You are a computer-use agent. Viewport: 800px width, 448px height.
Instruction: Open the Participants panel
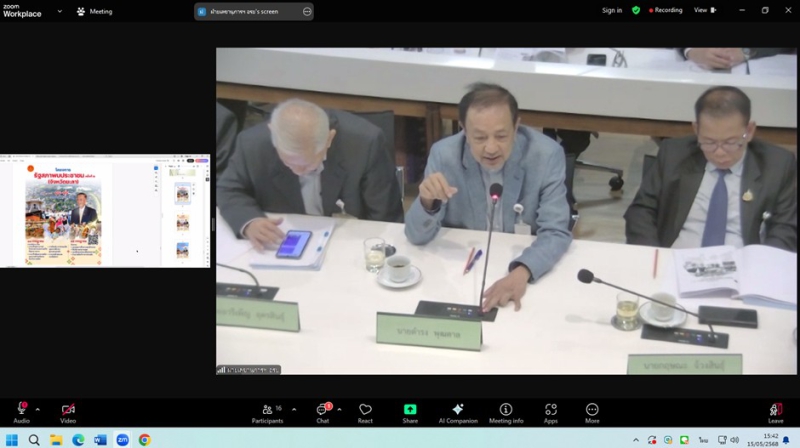coord(267,412)
